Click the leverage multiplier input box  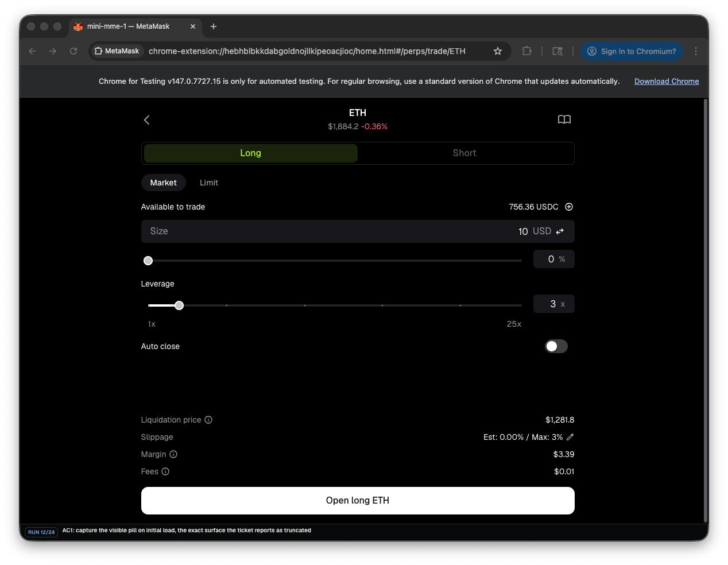point(554,304)
